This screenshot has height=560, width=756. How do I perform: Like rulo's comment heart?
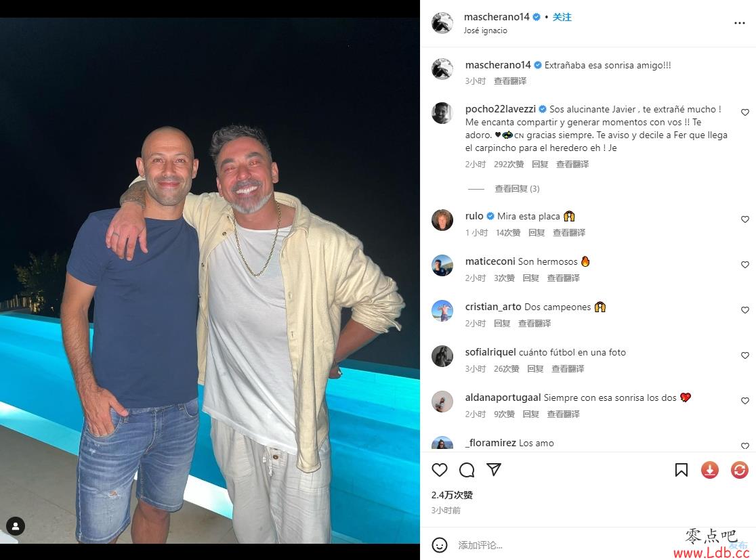(745, 219)
